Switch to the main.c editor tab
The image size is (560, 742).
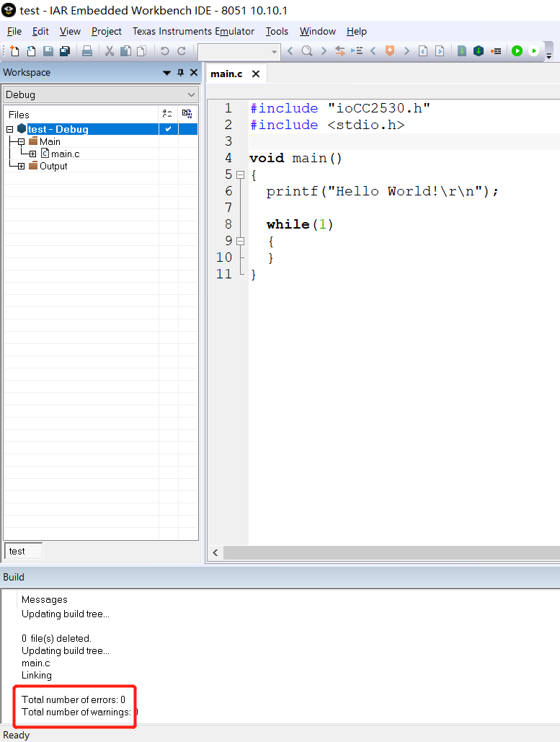click(x=226, y=74)
